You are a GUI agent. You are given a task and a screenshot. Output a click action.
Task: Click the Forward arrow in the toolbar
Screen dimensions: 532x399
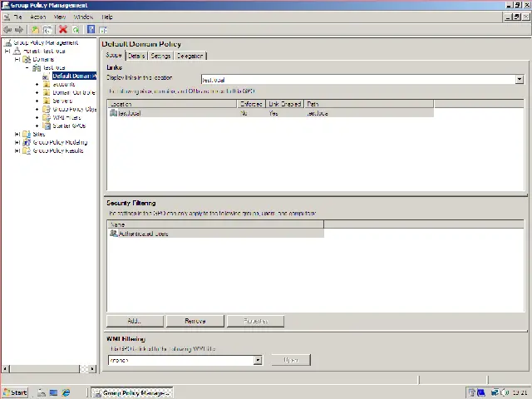pyautogui.click(x=19, y=30)
